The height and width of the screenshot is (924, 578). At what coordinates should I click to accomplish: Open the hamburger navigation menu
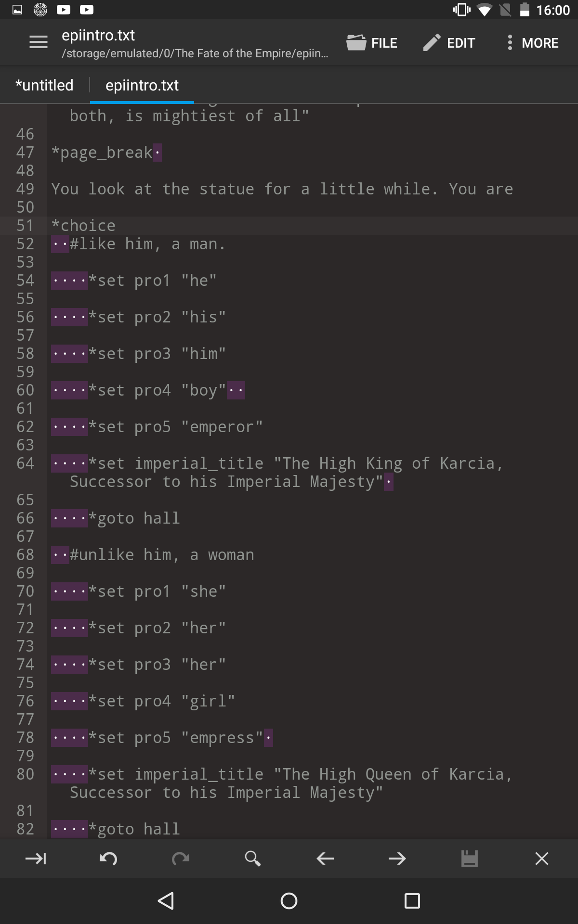click(x=39, y=42)
